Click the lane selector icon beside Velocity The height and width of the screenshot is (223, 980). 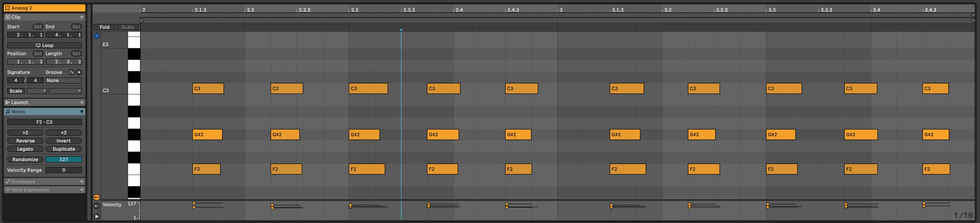pos(97,206)
